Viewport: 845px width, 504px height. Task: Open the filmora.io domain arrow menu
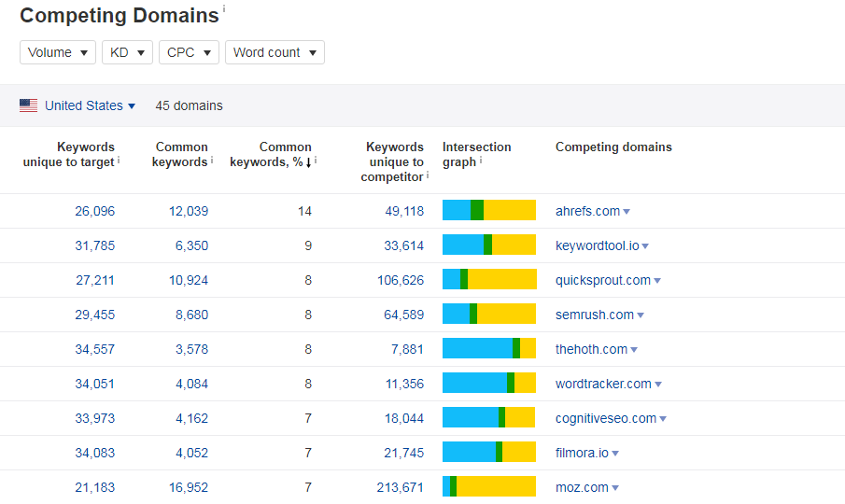click(615, 453)
